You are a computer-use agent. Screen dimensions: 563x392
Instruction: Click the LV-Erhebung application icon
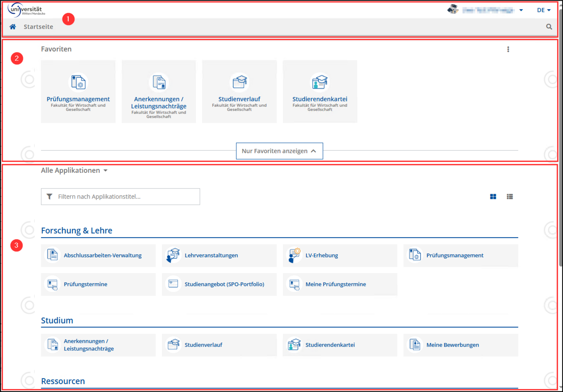pos(294,255)
